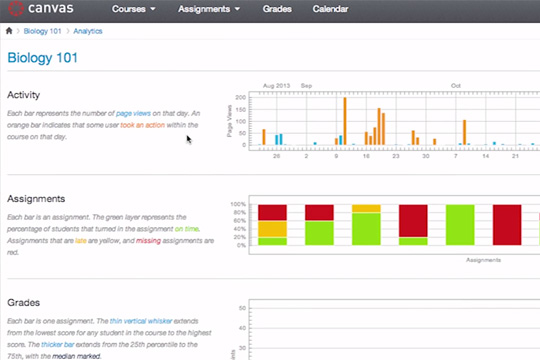Image resolution: width=540 pixels, height=360 pixels.
Task: Click the 'median marked' text
Action: click(x=76, y=356)
